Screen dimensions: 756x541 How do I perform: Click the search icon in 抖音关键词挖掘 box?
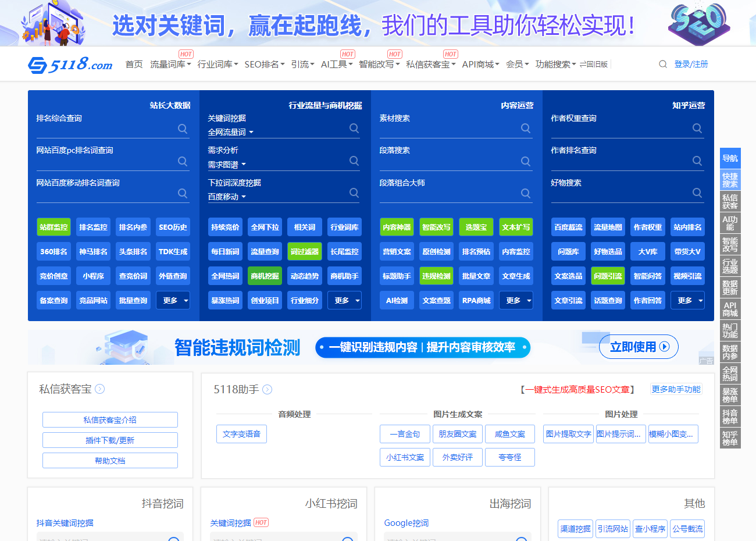point(173,539)
